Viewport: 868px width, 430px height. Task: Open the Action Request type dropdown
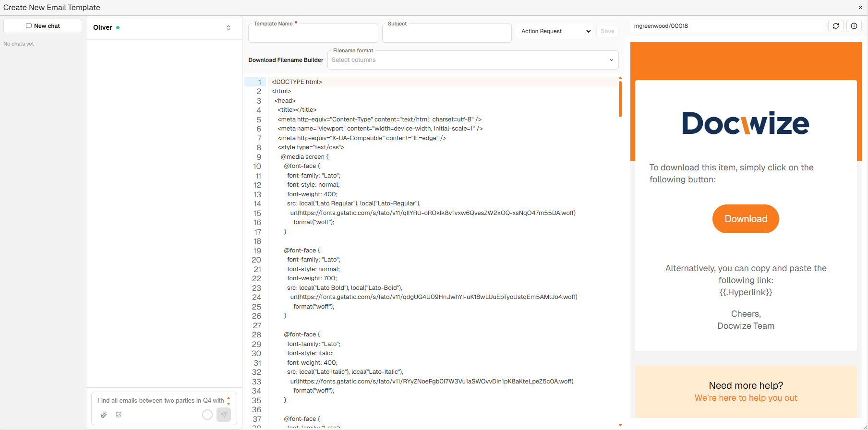[x=555, y=31]
